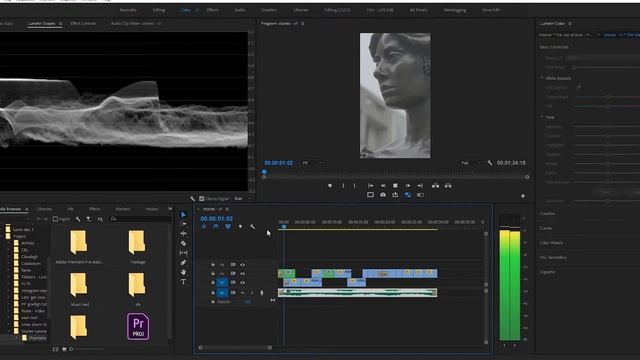This screenshot has height=360, width=640.
Task: Hide the lowest video track with eye icon
Action: pyautogui.click(x=242, y=282)
